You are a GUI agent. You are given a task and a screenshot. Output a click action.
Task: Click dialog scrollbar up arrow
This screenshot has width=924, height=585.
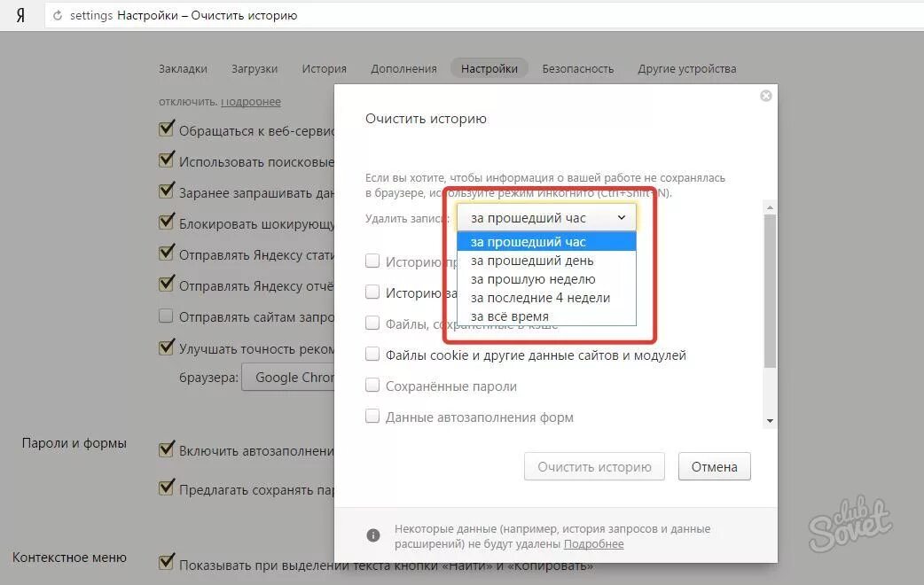point(770,207)
